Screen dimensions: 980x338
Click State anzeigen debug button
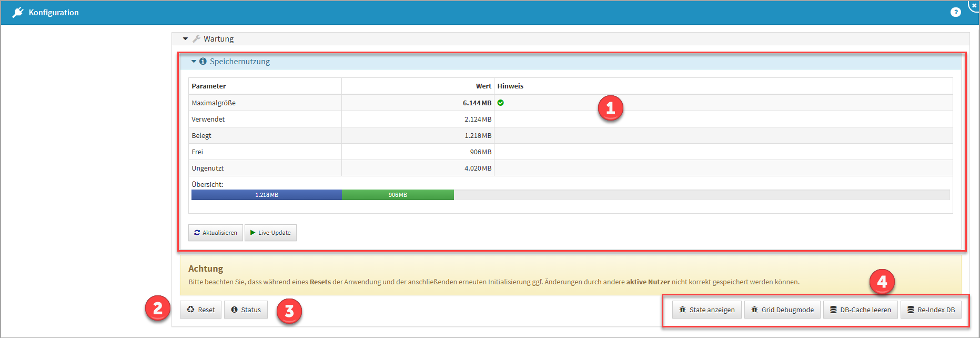[x=706, y=310]
